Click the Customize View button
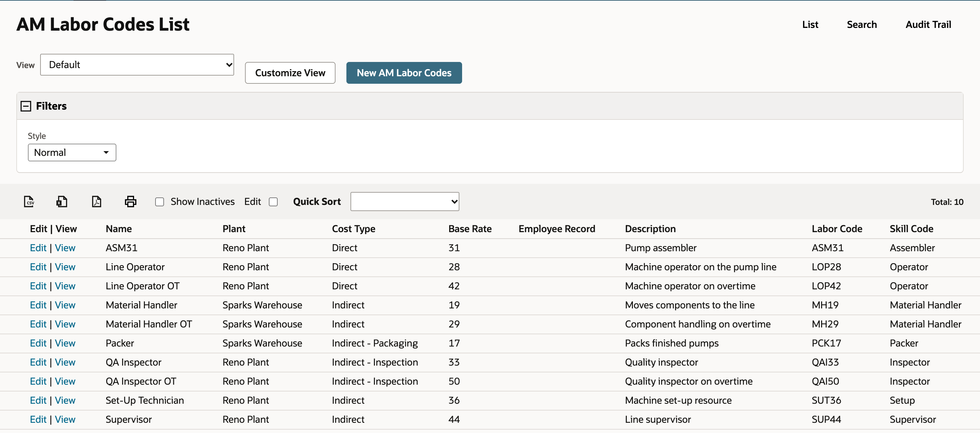The width and height of the screenshot is (980, 433). point(290,73)
